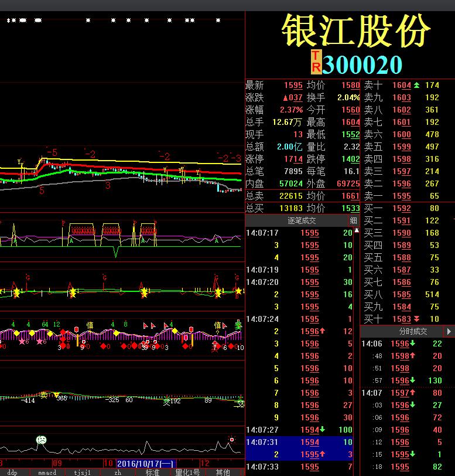Viewport: 455px width, 476px height.
Task: Click the 外盘 value 69725
Action: 348,183
